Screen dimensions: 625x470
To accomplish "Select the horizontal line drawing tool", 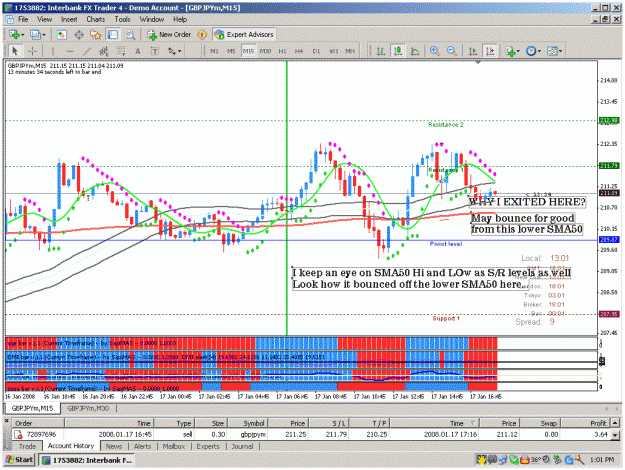I will coord(70,51).
